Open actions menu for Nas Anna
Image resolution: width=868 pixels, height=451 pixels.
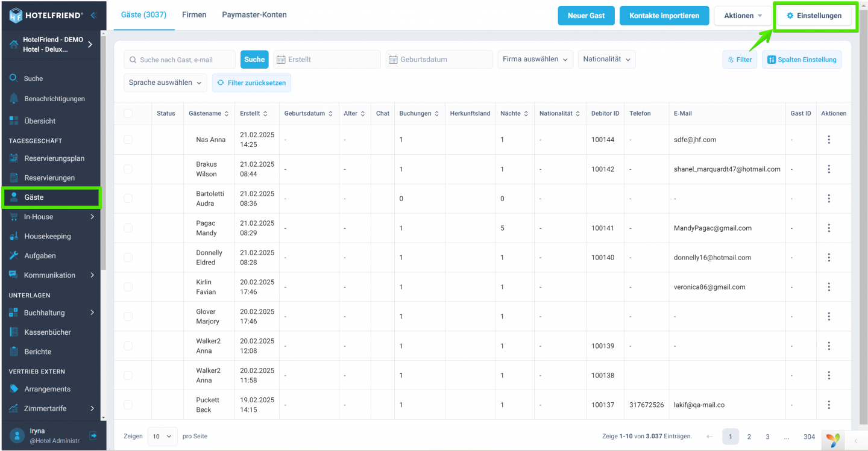829,140
